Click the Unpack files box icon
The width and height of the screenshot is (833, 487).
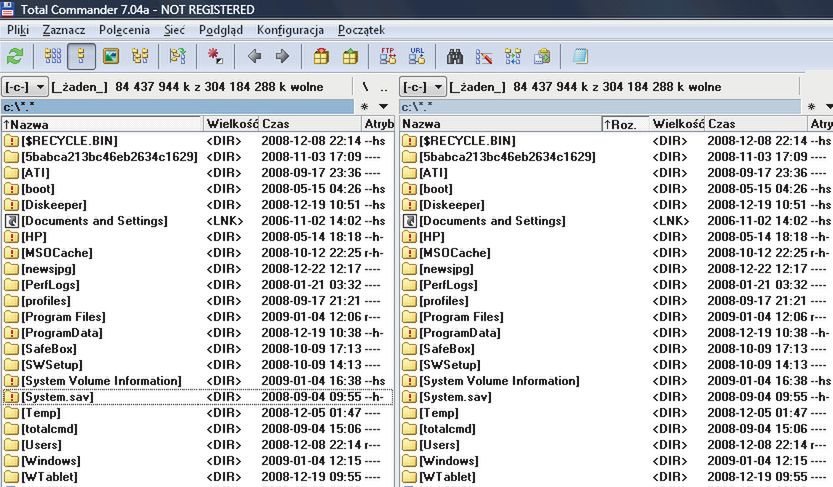pyautogui.click(x=350, y=56)
